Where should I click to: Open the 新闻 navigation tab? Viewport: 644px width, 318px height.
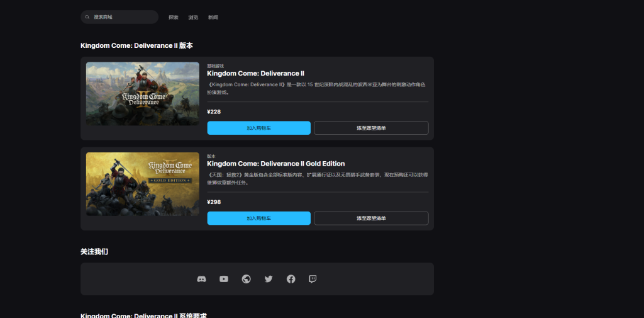(213, 17)
